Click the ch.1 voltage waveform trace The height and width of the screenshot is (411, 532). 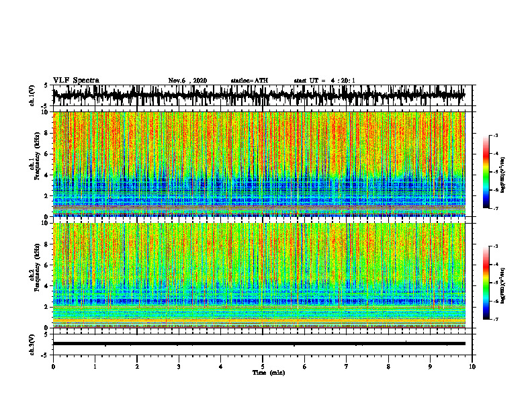coord(259,95)
